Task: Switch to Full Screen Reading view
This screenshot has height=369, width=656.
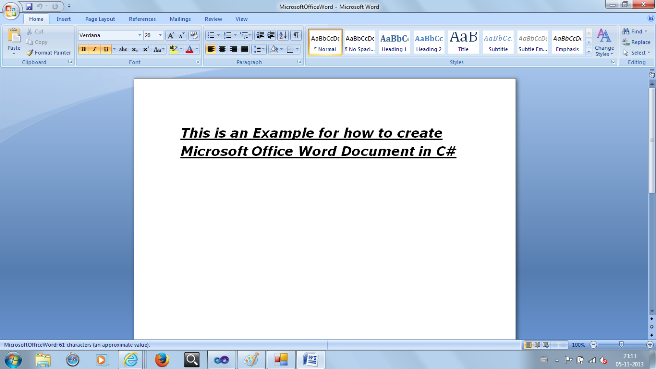Action: (538, 345)
